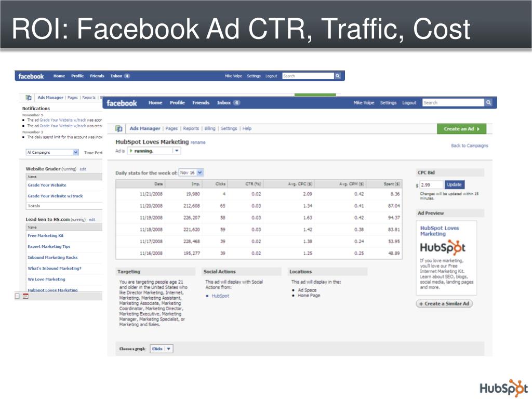Click 'Back to Campaigns' link

click(470, 145)
